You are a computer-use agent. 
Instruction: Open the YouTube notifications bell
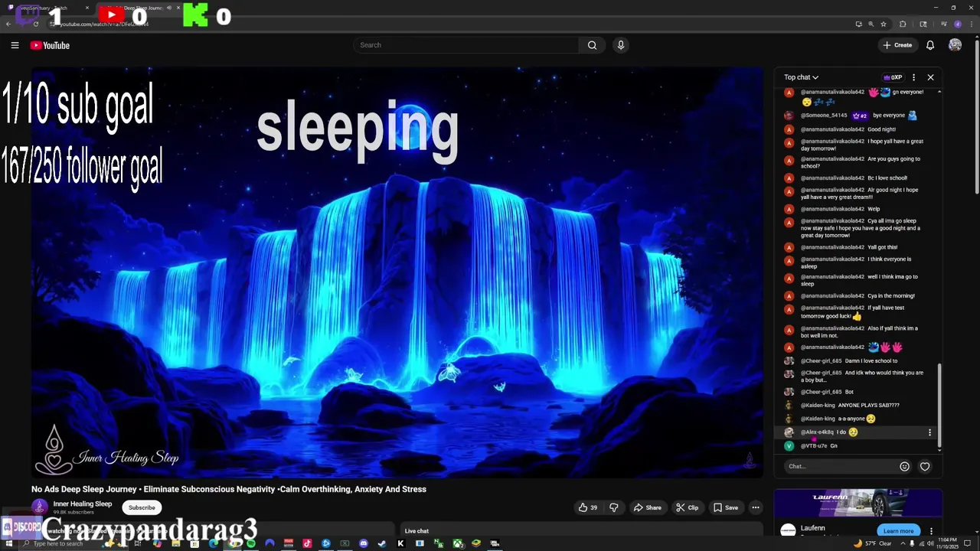[x=930, y=45]
